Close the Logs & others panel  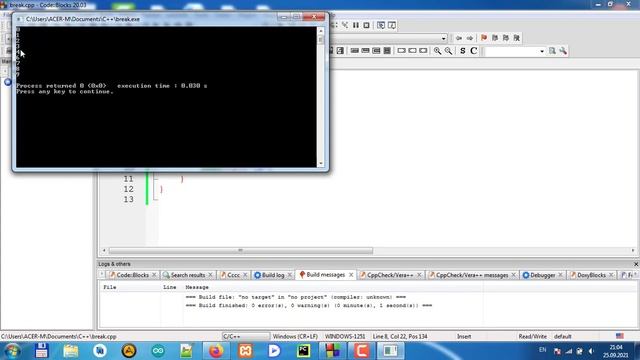click(636, 264)
